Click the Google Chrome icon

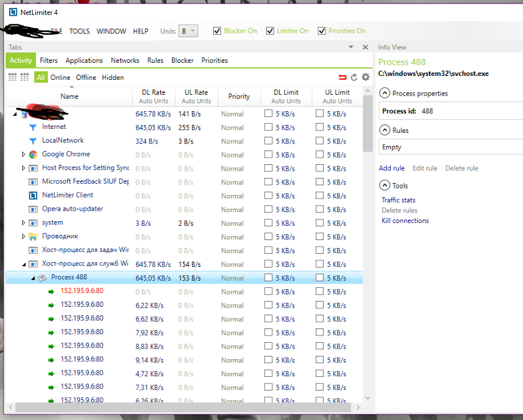click(x=33, y=154)
